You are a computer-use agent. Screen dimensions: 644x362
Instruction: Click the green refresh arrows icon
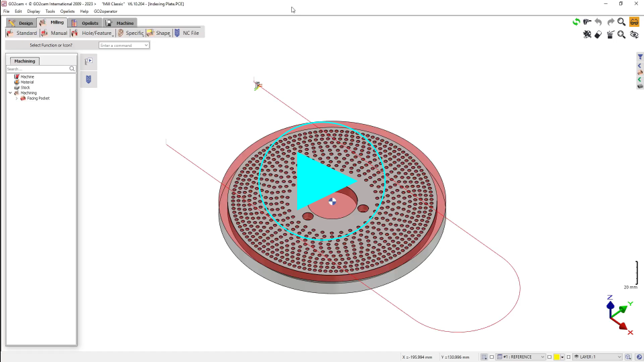point(576,22)
